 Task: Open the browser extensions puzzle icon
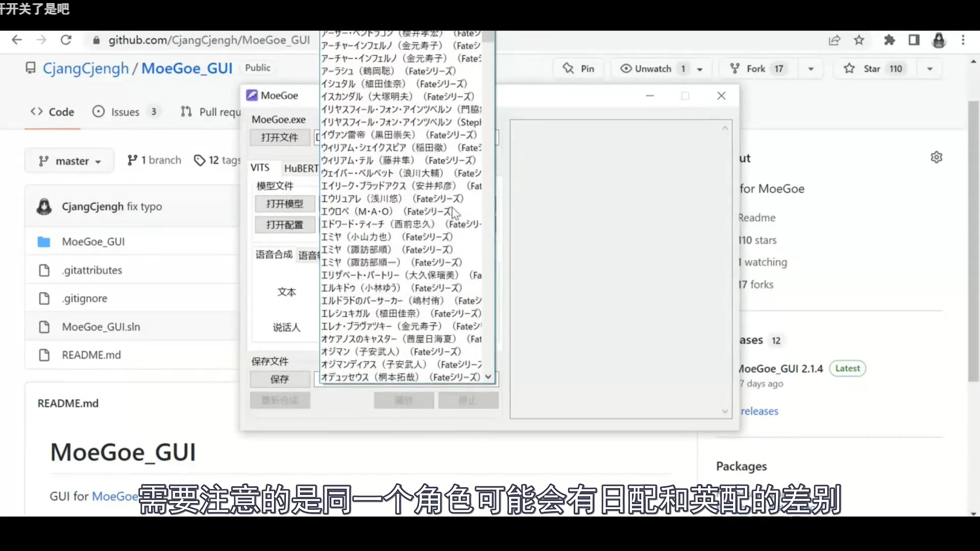pyautogui.click(x=889, y=40)
